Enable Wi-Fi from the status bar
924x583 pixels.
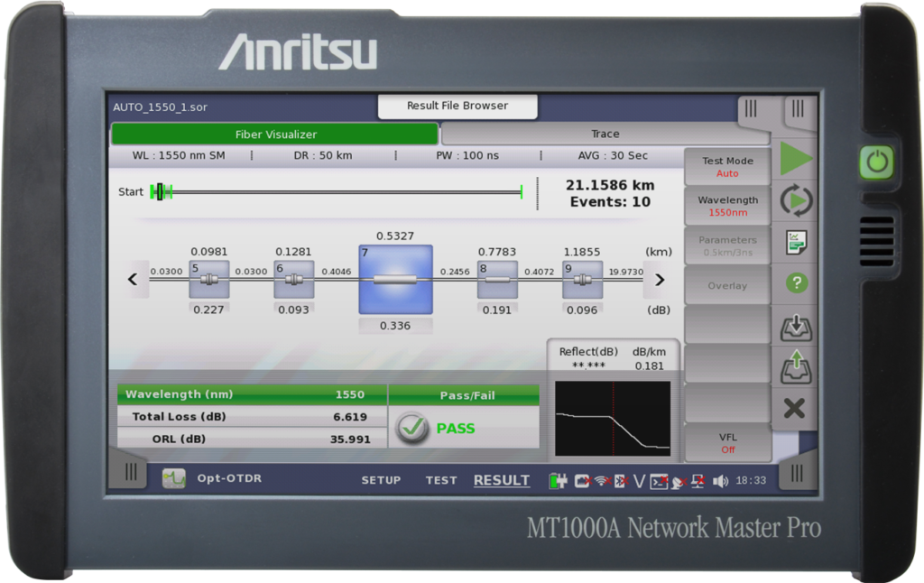click(600, 480)
